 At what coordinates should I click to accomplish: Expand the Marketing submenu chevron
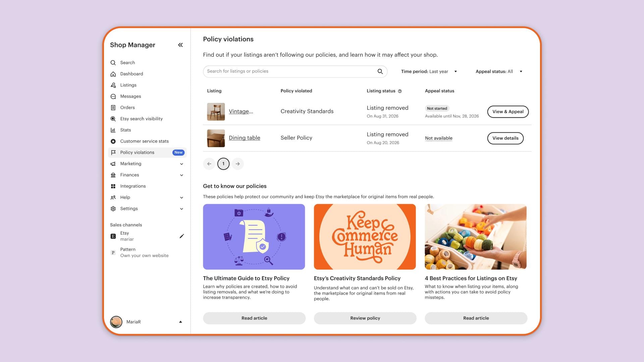pyautogui.click(x=181, y=164)
